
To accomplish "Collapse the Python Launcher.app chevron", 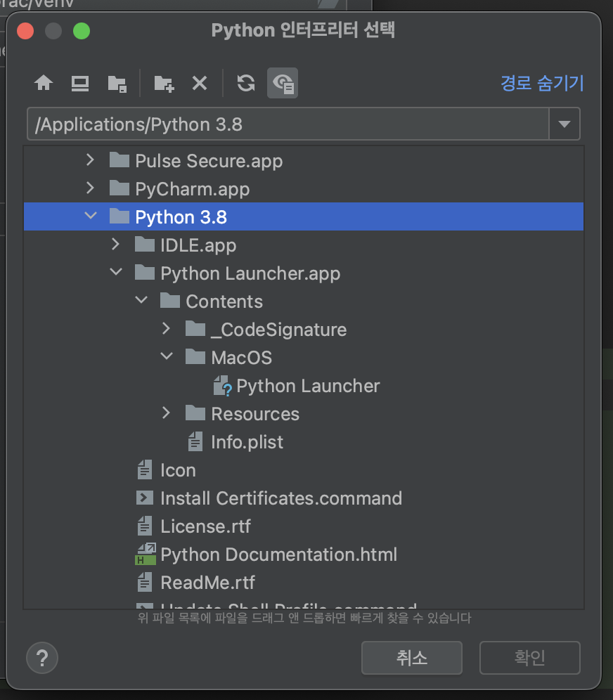I will [116, 272].
